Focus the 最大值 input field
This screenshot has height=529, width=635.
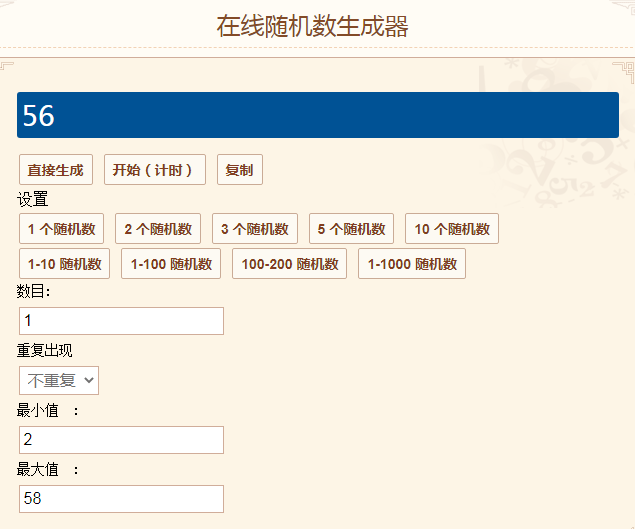point(121,499)
